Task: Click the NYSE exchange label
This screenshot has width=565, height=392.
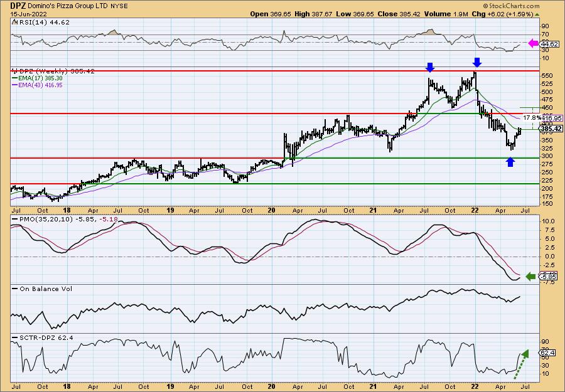Action: (120, 6)
